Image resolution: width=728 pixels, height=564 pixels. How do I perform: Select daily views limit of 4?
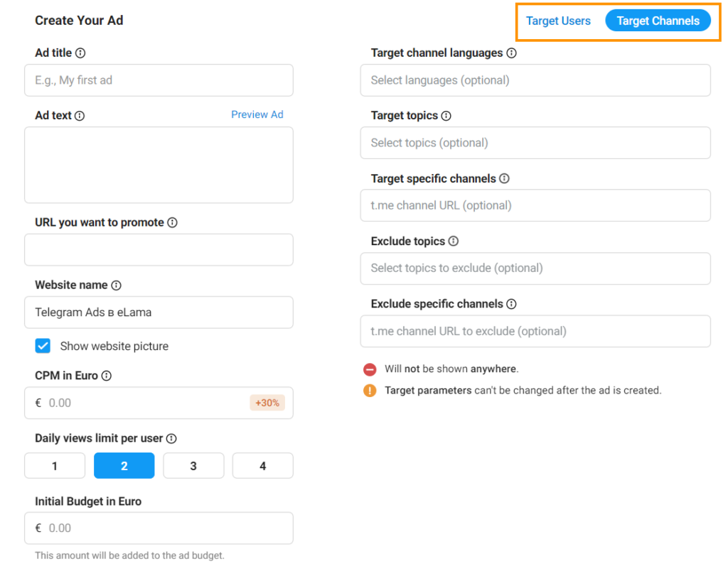click(262, 465)
